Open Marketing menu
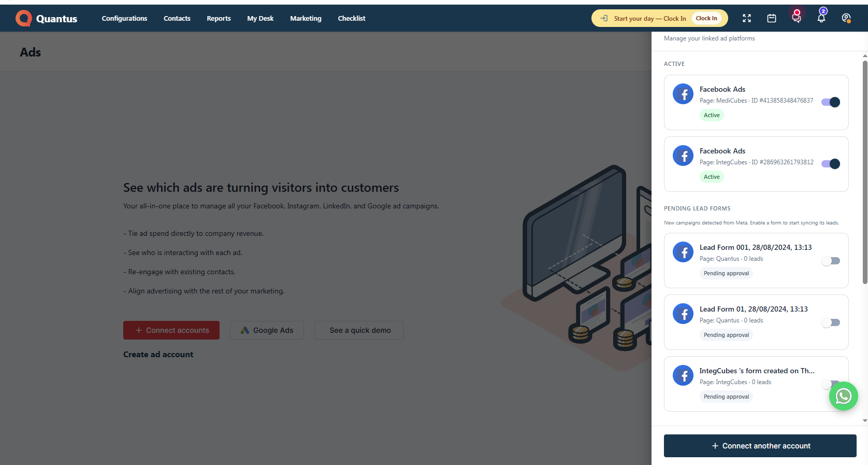 (x=306, y=18)
